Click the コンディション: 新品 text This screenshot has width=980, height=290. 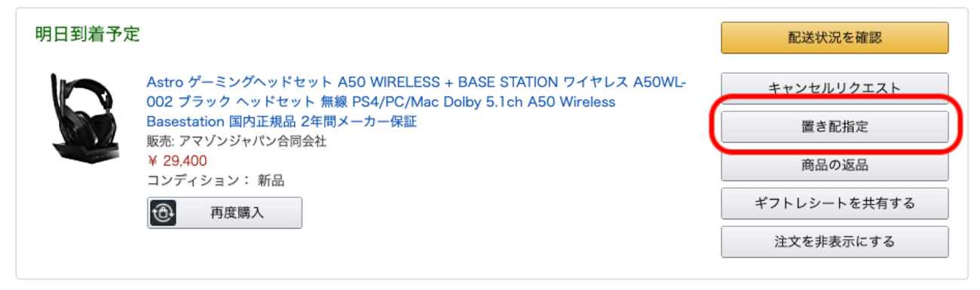click(x=216, y=181)
